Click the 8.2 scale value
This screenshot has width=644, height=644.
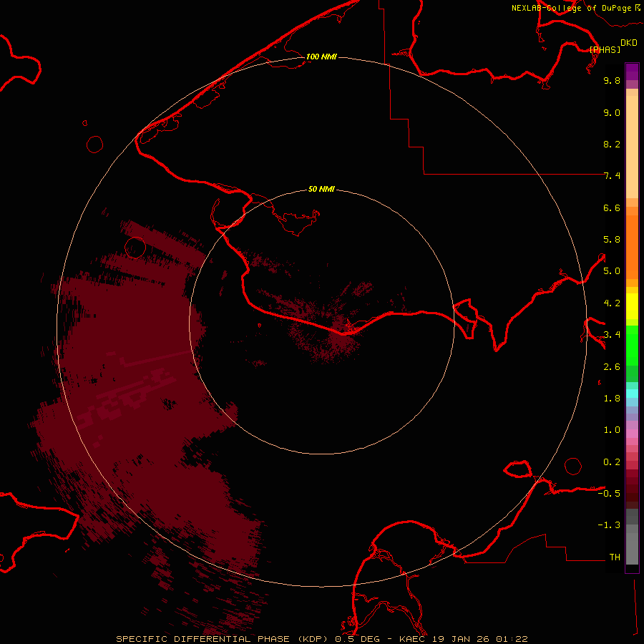pyautogui.click(x=612, y=144)
